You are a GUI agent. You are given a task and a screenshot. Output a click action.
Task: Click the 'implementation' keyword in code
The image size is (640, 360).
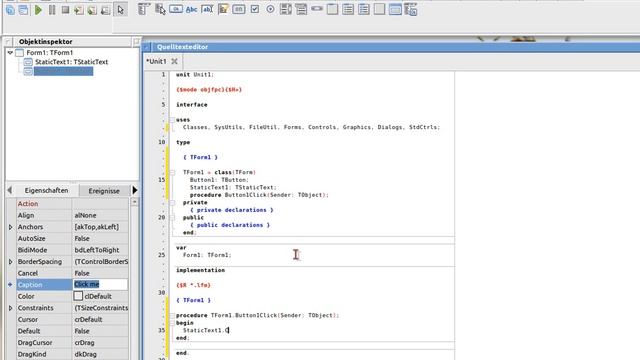coord(200,270)
